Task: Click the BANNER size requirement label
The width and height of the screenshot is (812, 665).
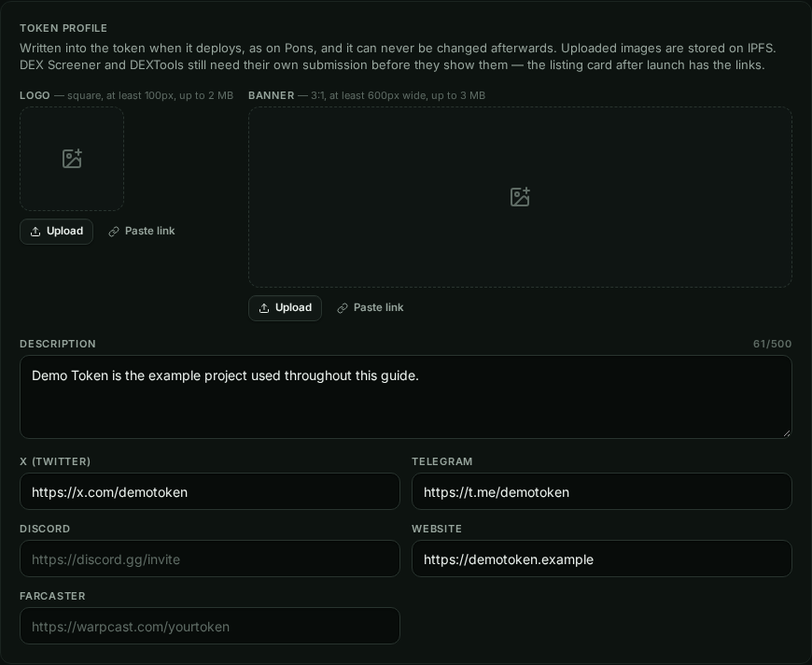Action: point(367,95)
